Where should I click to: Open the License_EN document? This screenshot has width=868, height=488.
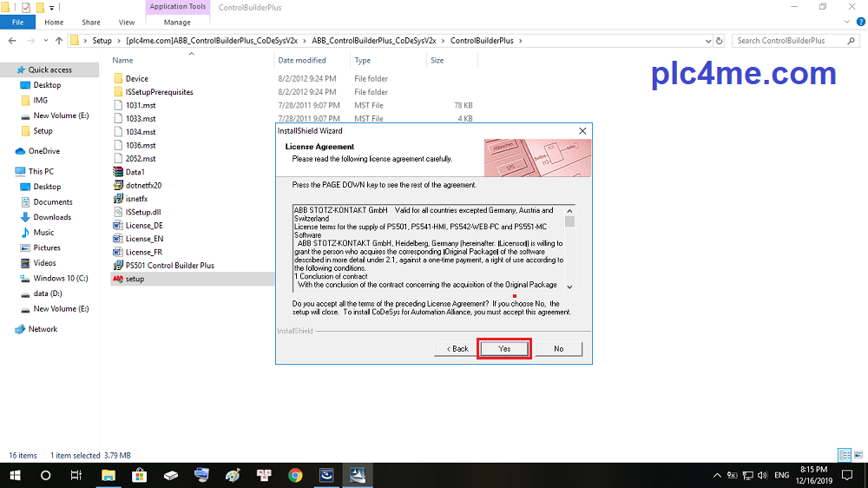[x=144, y=239]
